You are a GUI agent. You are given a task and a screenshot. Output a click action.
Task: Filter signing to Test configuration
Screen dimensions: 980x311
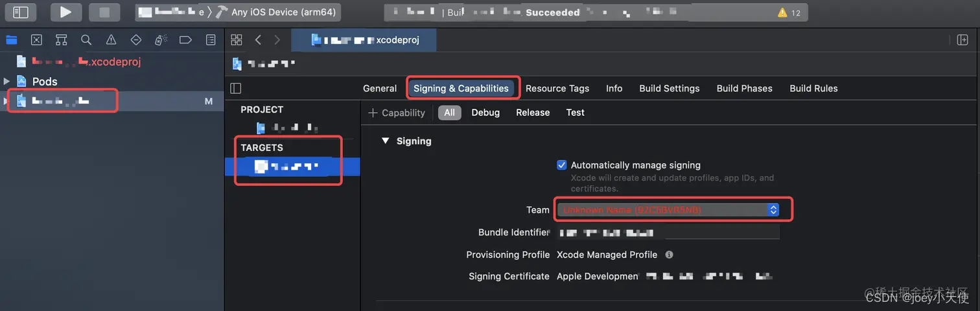point(575,113)
